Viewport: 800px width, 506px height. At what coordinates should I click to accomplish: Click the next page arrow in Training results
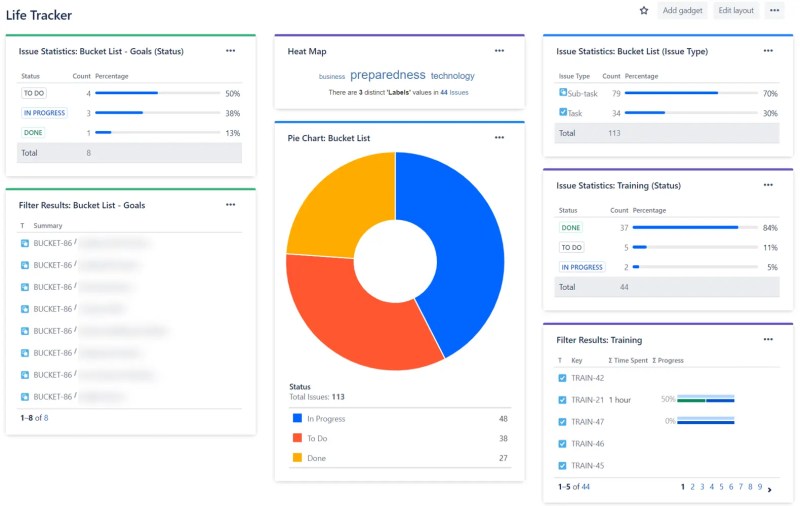pyautogui.click(x=769, y=489)
